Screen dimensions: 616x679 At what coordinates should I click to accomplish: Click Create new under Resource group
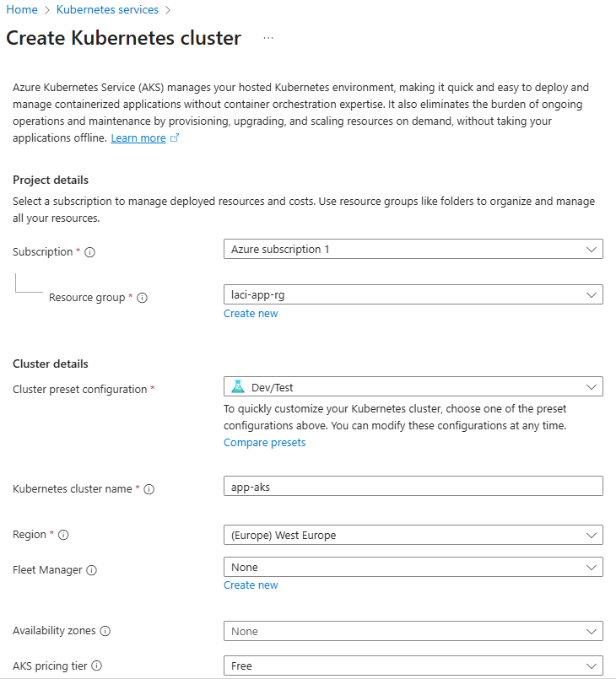tap(251, 314)
